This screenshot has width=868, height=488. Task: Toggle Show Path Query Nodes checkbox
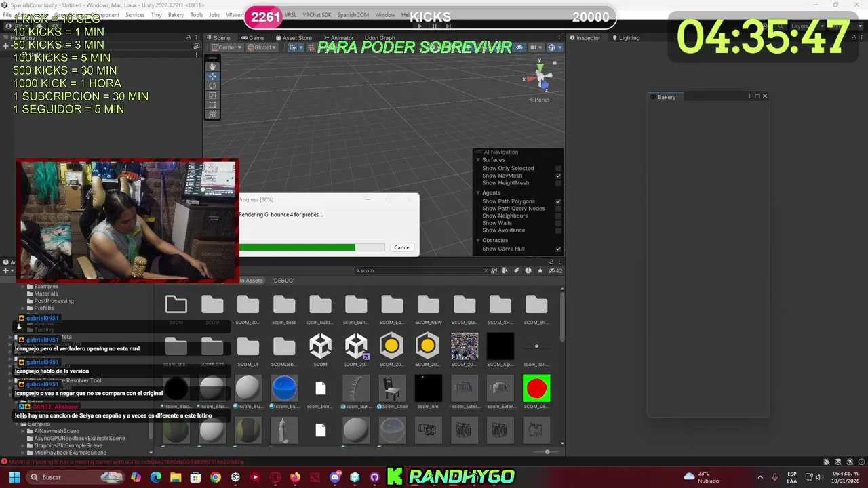click(x=558, y=209)
